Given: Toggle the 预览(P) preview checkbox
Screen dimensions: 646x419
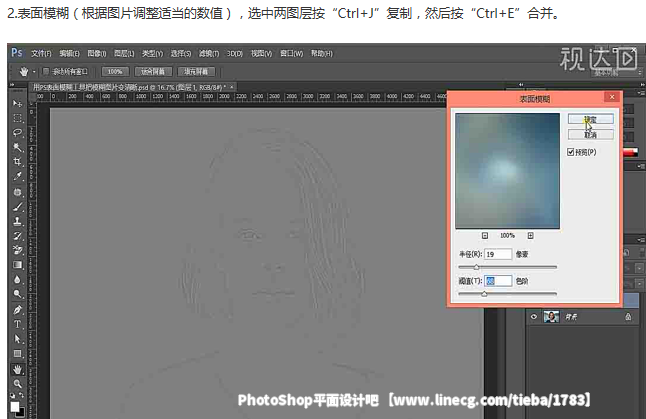Looking at the screenshot, I should tap(571, 152).
